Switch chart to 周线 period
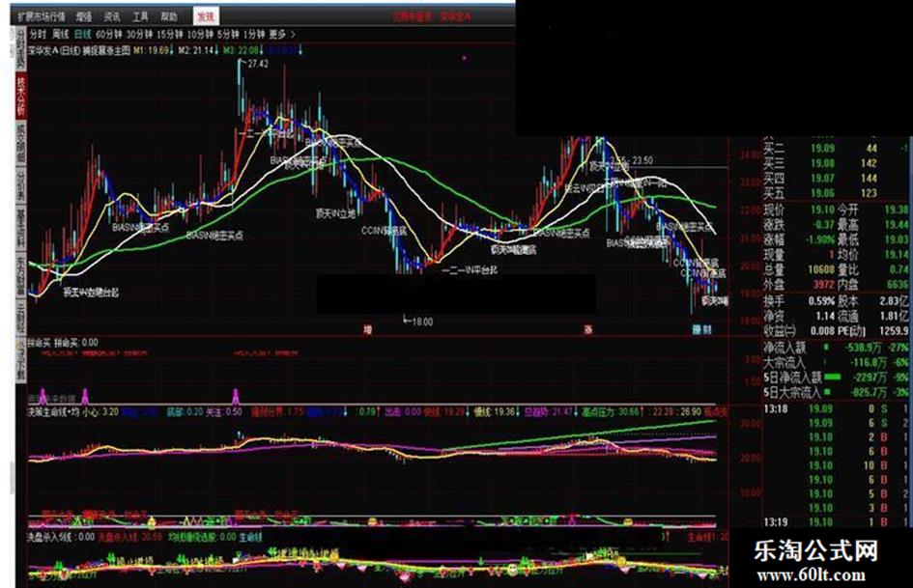Viewport: 913px width, 588px height. 60,35
